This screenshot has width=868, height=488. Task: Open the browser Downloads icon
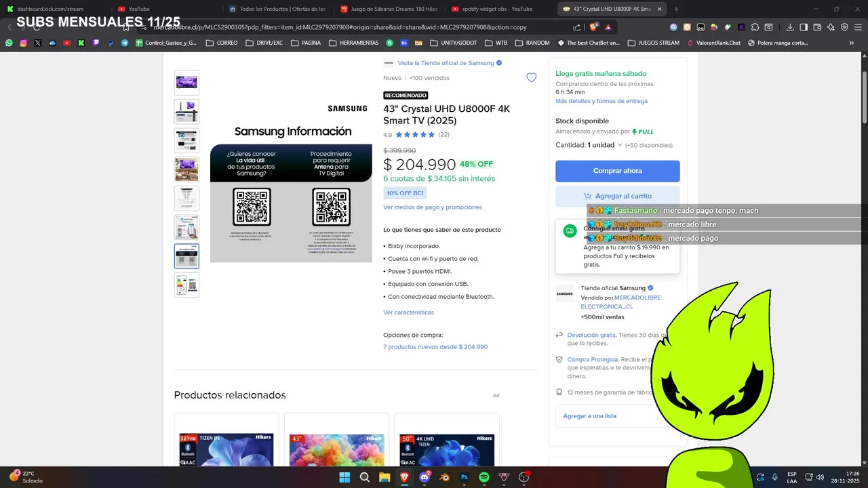[790, 27]
